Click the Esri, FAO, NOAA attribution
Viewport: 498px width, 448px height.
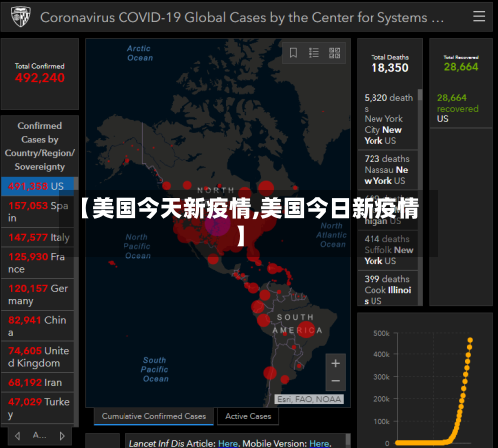(x=309, y=399)
